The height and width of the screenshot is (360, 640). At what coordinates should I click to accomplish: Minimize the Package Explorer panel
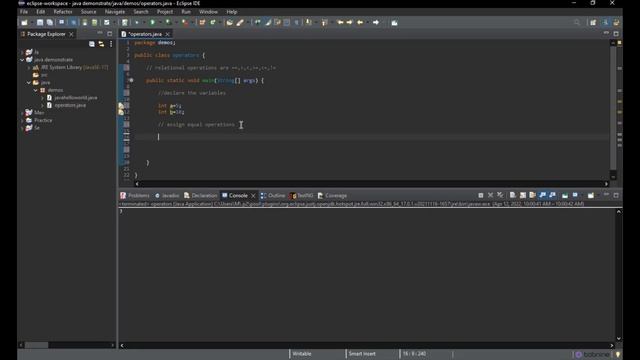coord(100,33)
